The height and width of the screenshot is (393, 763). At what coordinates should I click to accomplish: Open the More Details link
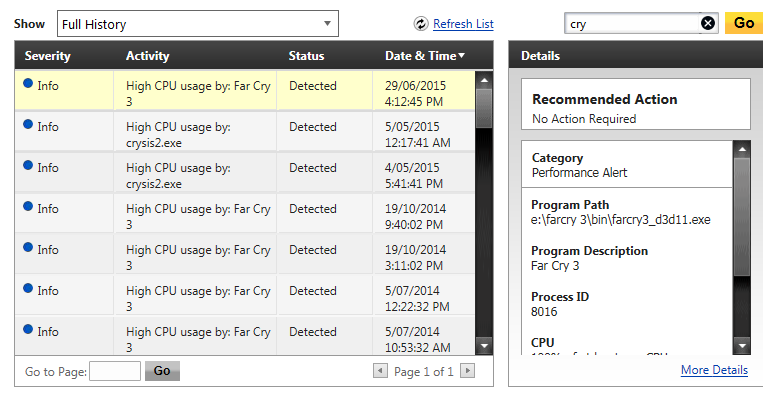[x=714, y=370]
